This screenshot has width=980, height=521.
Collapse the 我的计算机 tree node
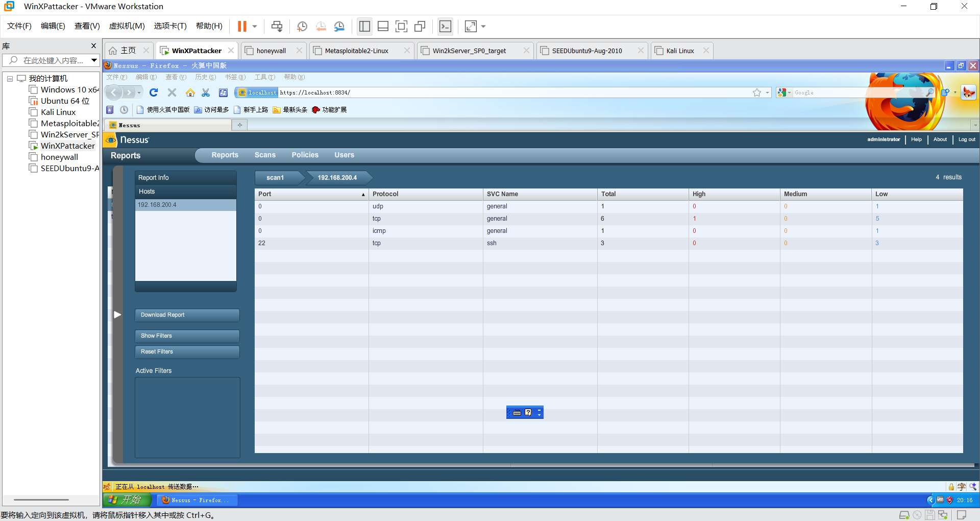(x=10, y=79)
